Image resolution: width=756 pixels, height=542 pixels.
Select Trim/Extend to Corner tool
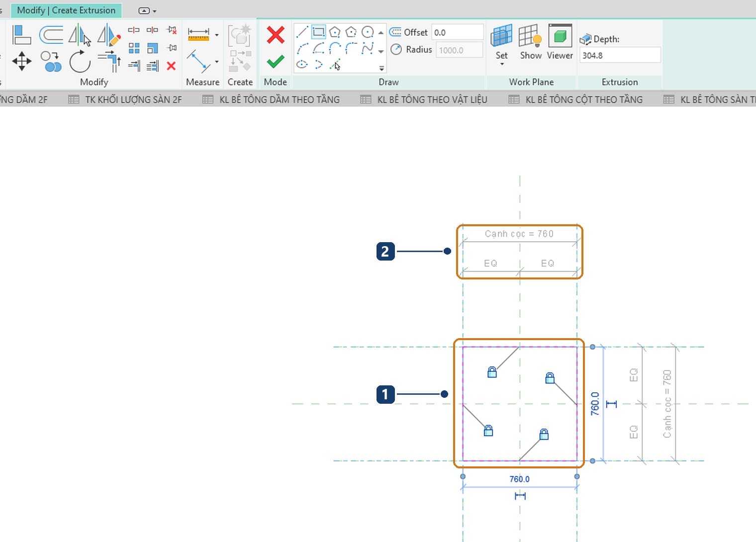tap(109, 61)
